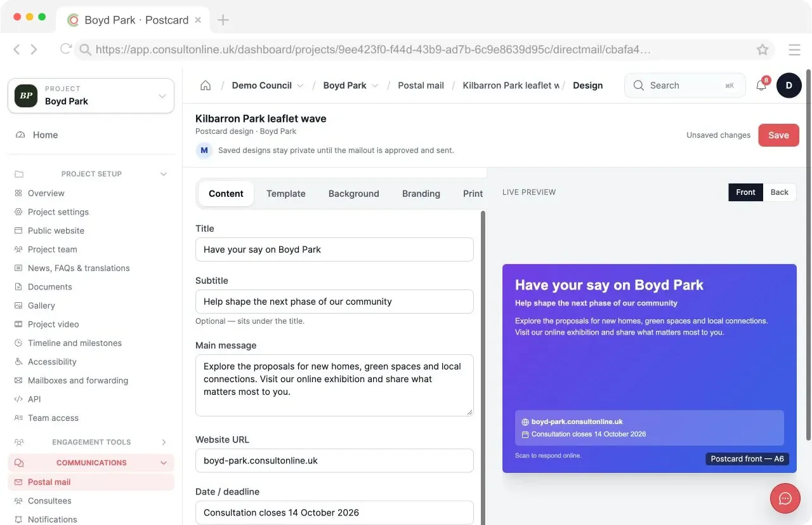Open a new browser tab
812x525 pixels.
(x=223, y=20)
